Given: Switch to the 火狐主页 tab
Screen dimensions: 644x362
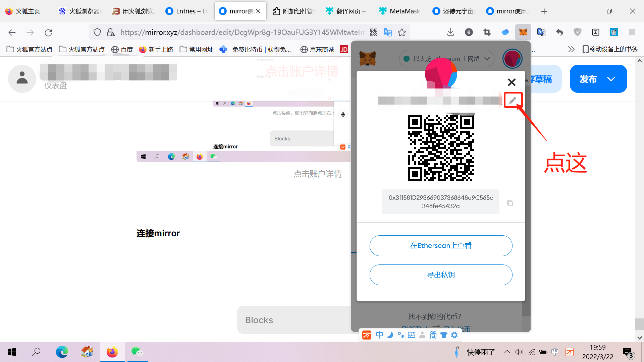Looking at the screenshot, I should [28, 11].
